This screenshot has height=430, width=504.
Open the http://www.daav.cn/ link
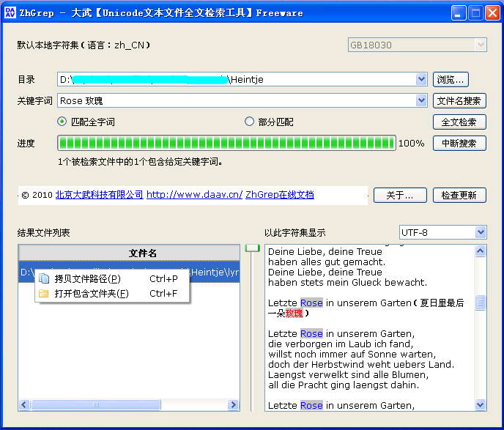point(194,195)
